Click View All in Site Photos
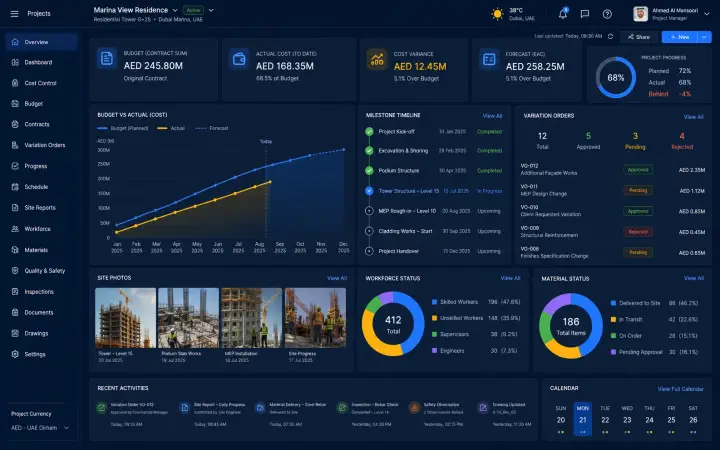This screenshot has width=720, height=450. coord(337,278)
